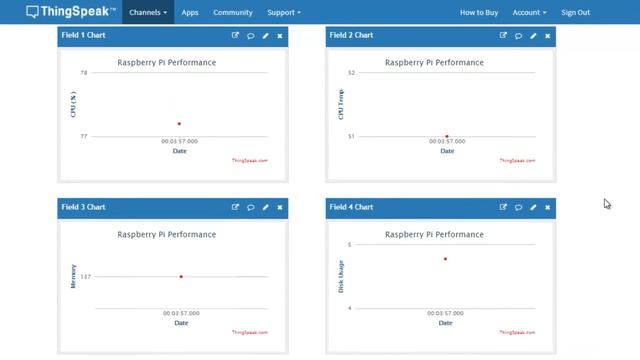Click the Field 3 Chart title bar text
The image size is (640, 360).
(x=83, y=207)
